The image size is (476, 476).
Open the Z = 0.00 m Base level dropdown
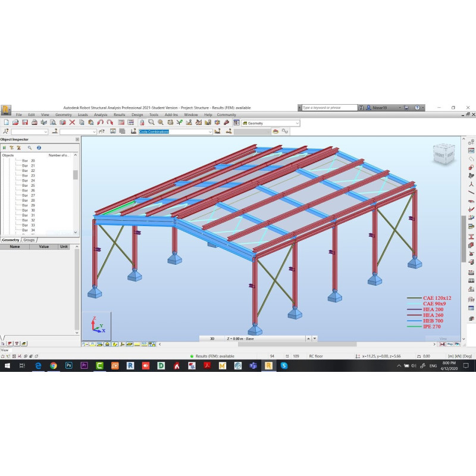pyautogui.click(x=307, y=338)
